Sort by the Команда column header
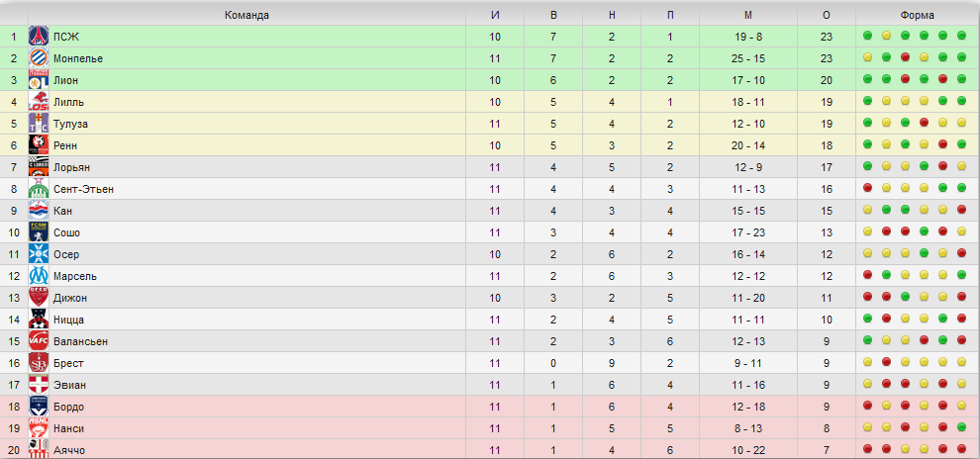Image resolution: width=980 pixels, height=459 pixels. (246, 15)
